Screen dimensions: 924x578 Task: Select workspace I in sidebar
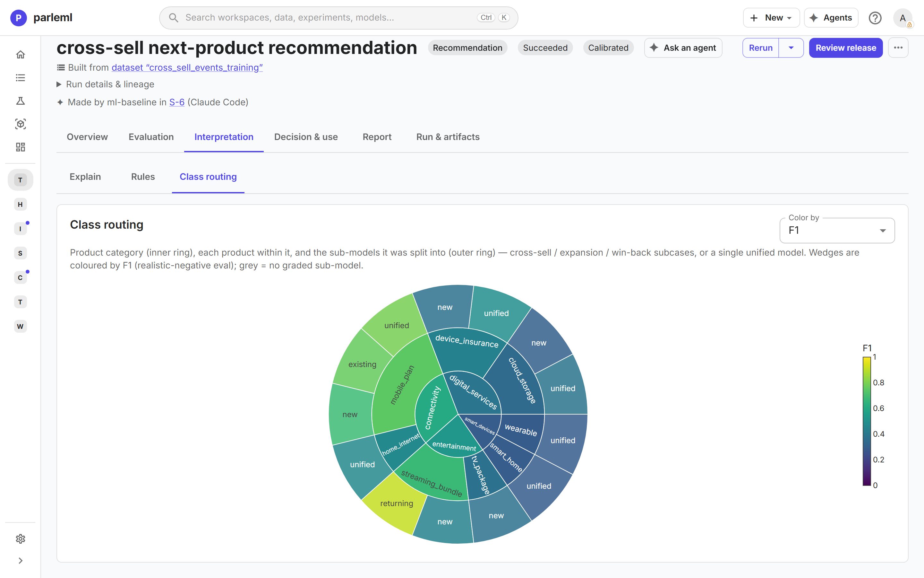pos(20,229)
